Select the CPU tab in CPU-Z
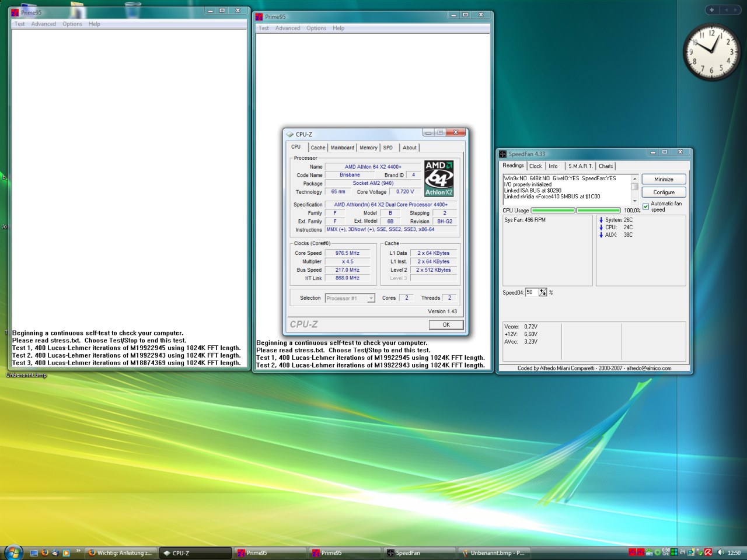This screenshot has height=560, width=747. pyautogui.click(x=296, y=147)
